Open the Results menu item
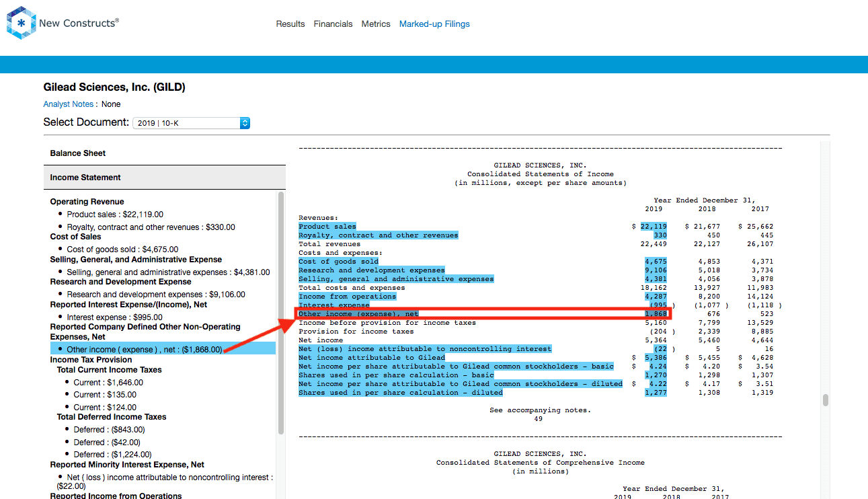 (290, 24)
